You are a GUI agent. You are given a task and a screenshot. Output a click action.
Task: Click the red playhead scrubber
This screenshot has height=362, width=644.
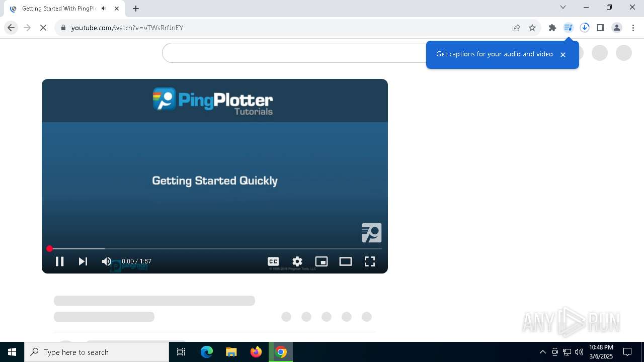(49, 248)
